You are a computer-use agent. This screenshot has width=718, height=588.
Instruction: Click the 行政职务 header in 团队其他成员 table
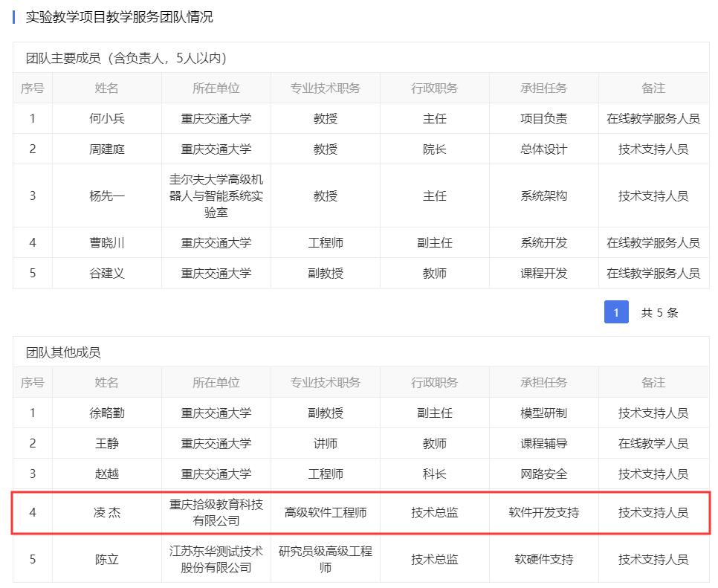click(434, 382)
